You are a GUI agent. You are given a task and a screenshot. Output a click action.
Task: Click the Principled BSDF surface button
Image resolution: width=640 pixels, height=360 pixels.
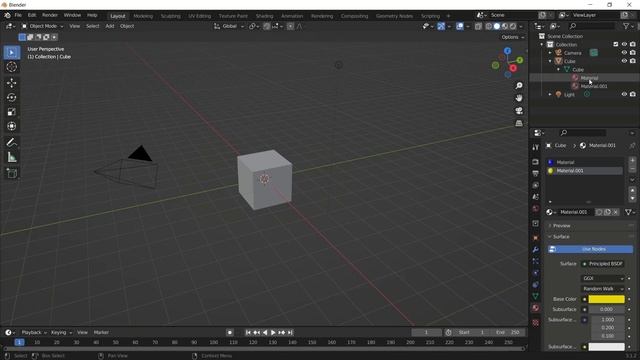(x=602, y=264)
